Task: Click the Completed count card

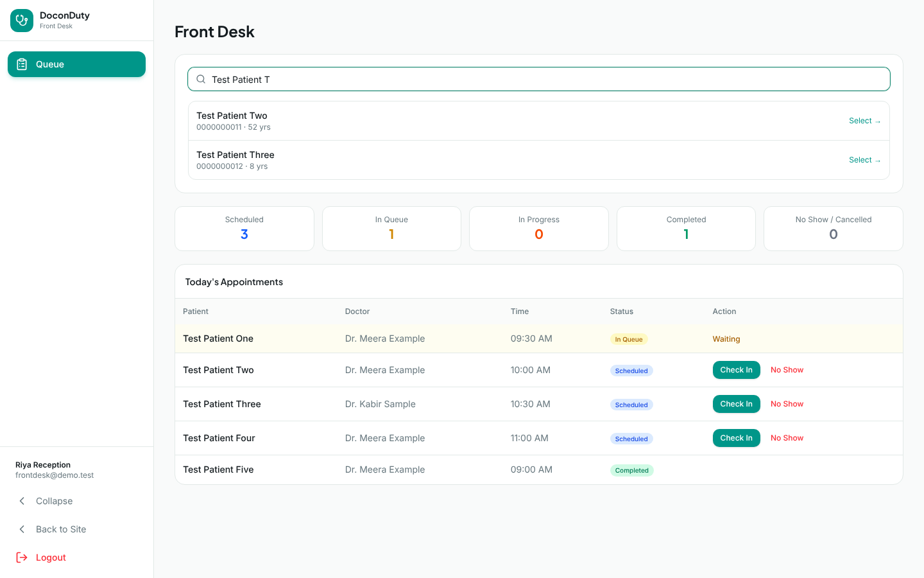Action: [686, 229]
